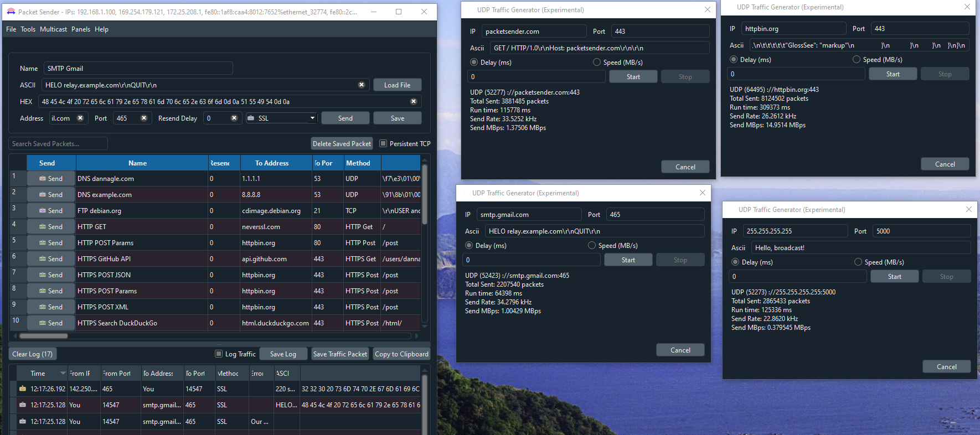This screenshot has height=435, width=980.
Task: Toggle the Log Traffic checkbox
Action: pos(219,354)
